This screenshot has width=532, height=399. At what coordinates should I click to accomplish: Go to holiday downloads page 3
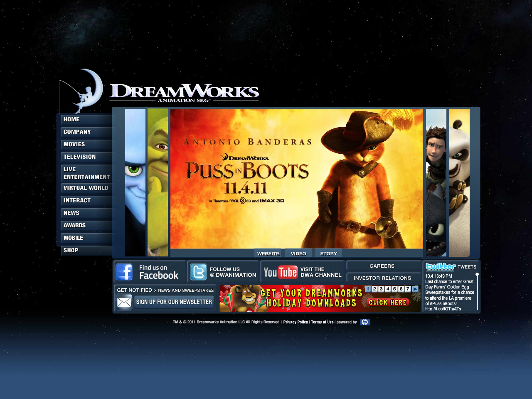381,289
